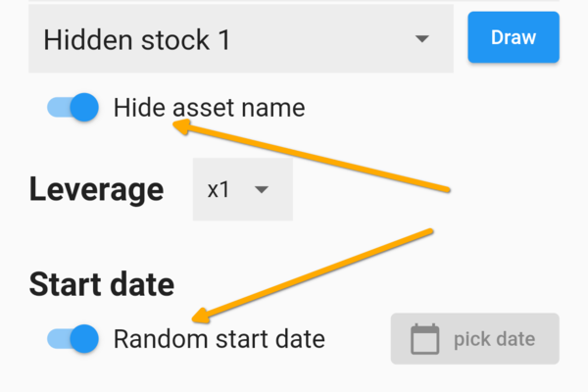Click the Start date heading
The image size is (588, 392).
101,284
